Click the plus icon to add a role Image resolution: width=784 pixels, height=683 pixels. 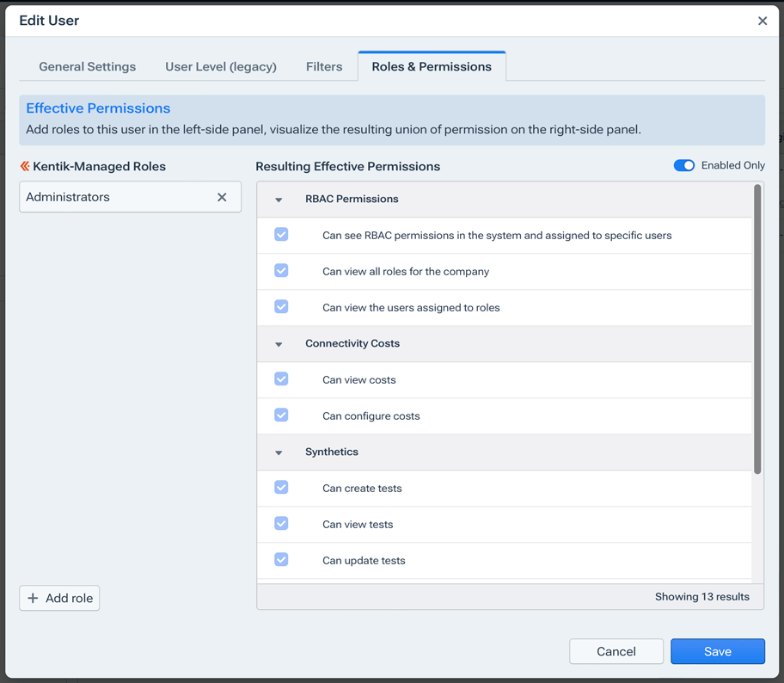pos(35,598)
